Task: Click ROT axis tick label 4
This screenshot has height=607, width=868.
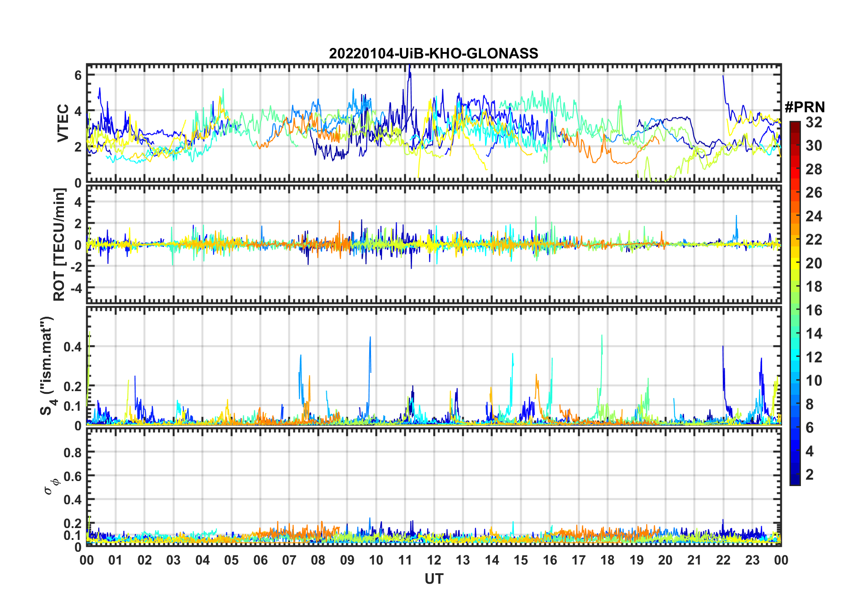Action: tap(78, 202)
